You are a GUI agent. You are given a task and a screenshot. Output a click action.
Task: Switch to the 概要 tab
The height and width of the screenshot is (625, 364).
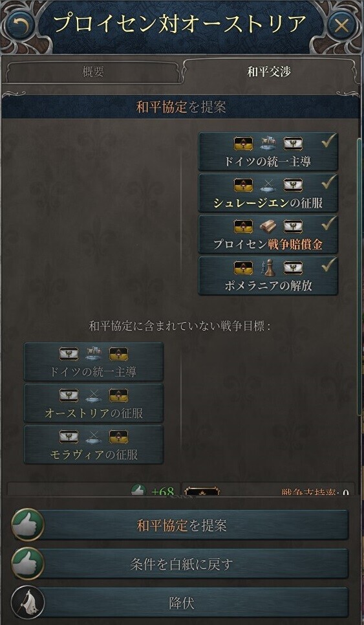(x=94, y=72)
